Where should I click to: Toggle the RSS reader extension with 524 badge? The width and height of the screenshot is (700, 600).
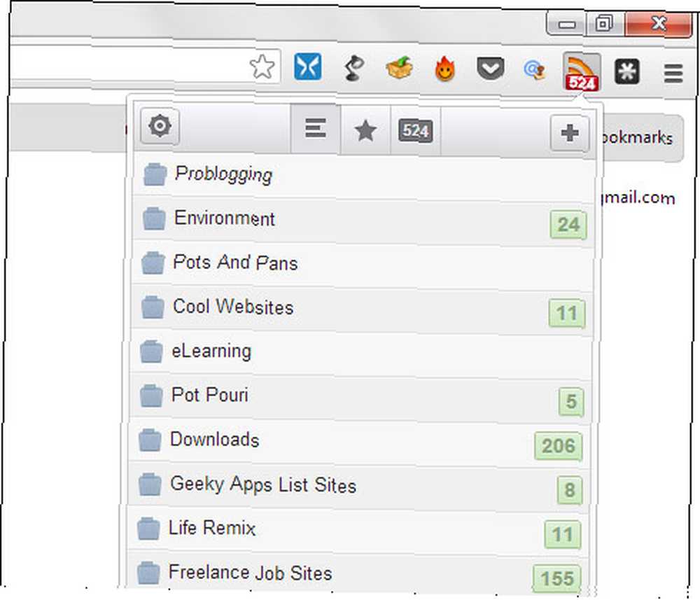pyautogui.click(x=582, y=71)
